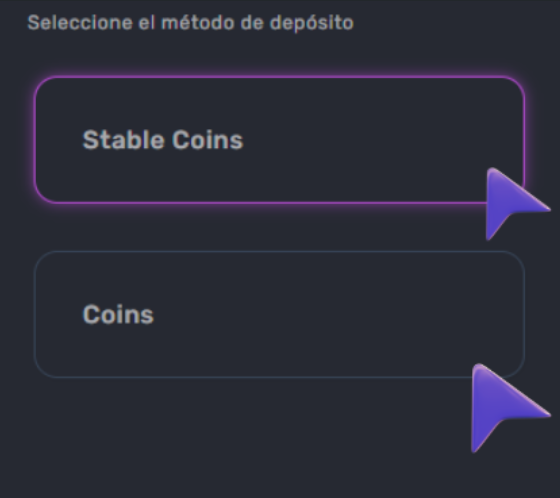Image resolution: width=560 pixels, height=498 pixels.
Task: Open the highlighted purple-bordered Stable Coins card
Action: pos(280,140)
